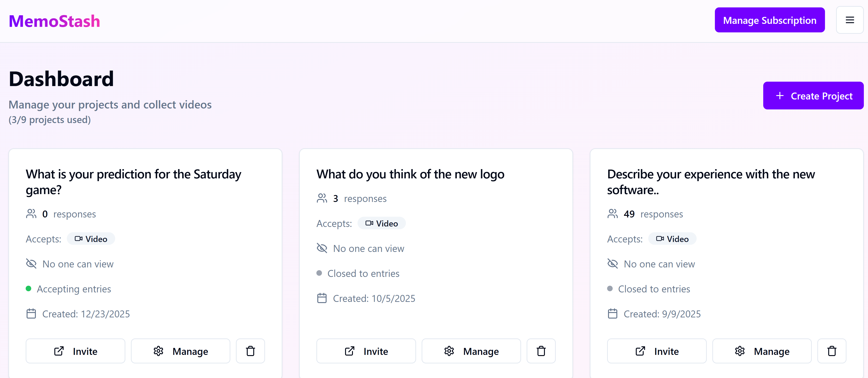Open the hamburger menu at top right
This screenshot has width=868, height=378.
click(x=850, y=20)
